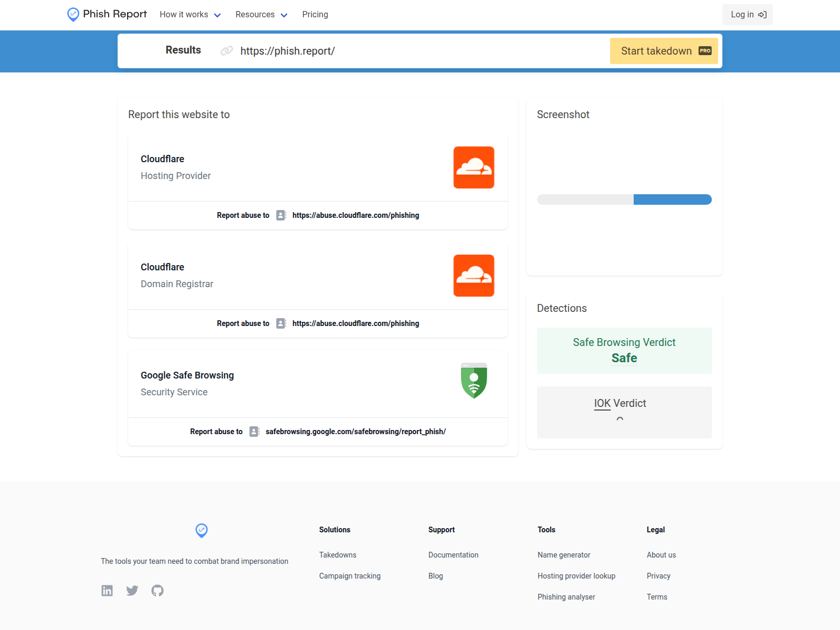This screenshot has height=630, width=840.
Task: Open Domain Registrar abuse.cloudflare.com link
Action: coord(356,323)
